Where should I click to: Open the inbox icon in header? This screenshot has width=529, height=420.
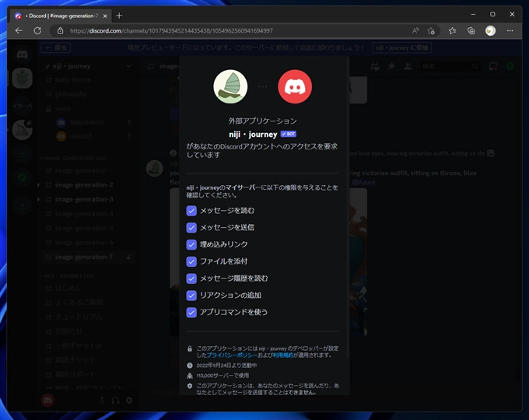(x=493, y=66)
